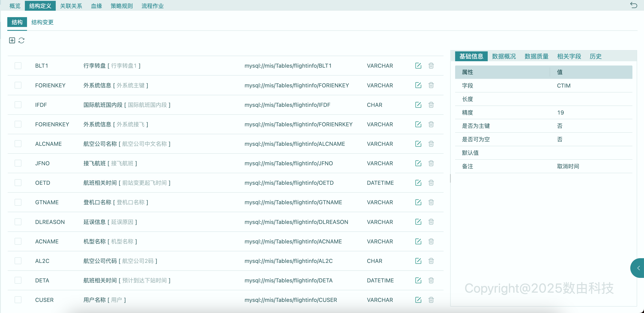Switch to the 关联关系 tab
This screenshot has width=644, height=313.
71,6
